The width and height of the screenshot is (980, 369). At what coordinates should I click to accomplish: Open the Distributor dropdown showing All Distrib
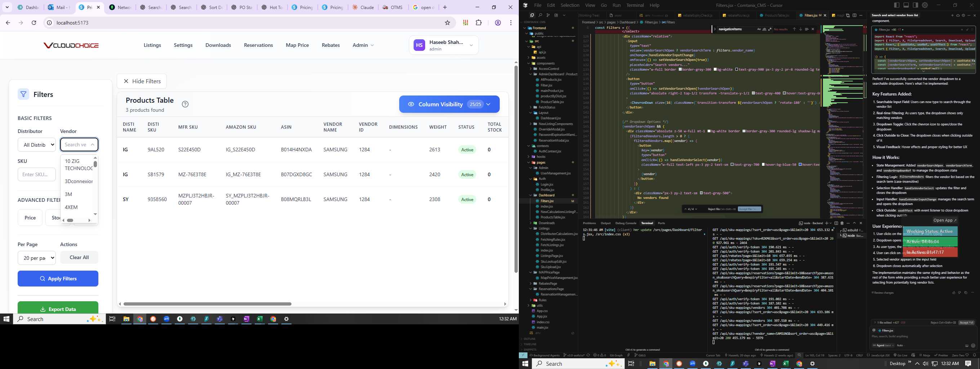tap(36, 145)
